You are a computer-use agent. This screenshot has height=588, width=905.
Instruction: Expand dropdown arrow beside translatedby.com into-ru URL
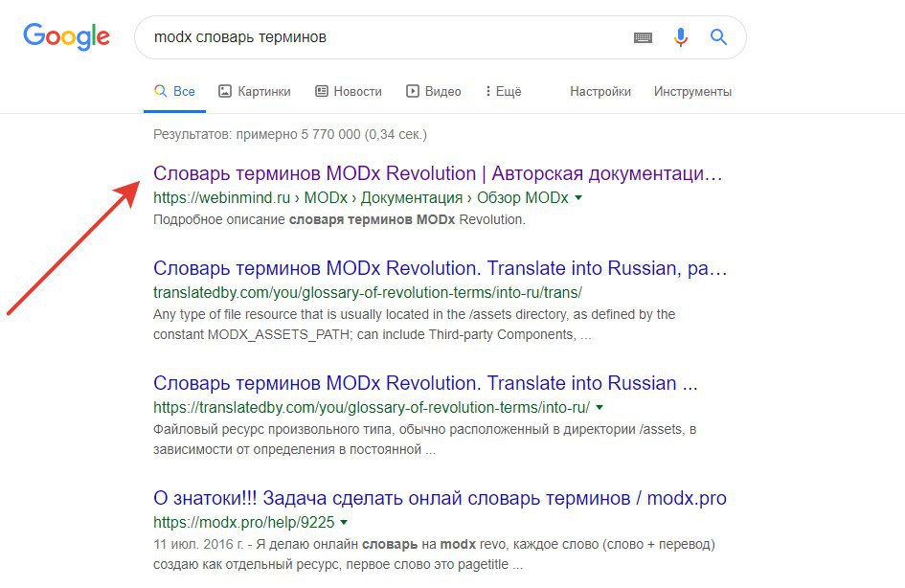pos(599,407)
